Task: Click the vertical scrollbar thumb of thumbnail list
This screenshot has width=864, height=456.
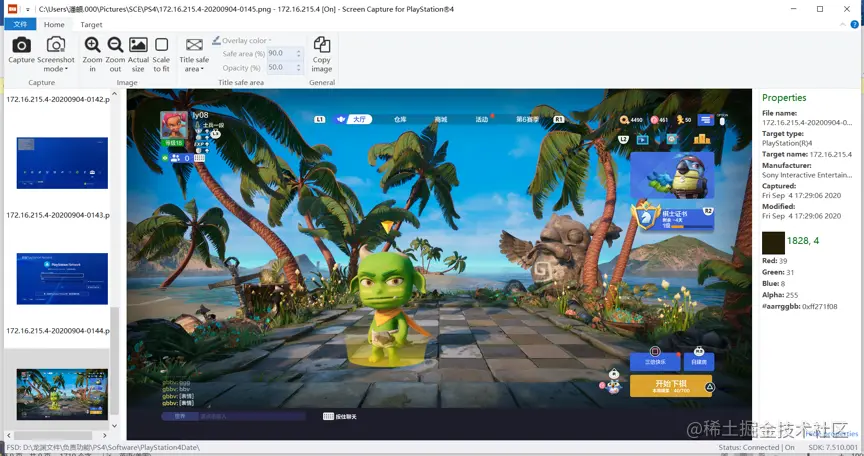Action: coord(115,361)
